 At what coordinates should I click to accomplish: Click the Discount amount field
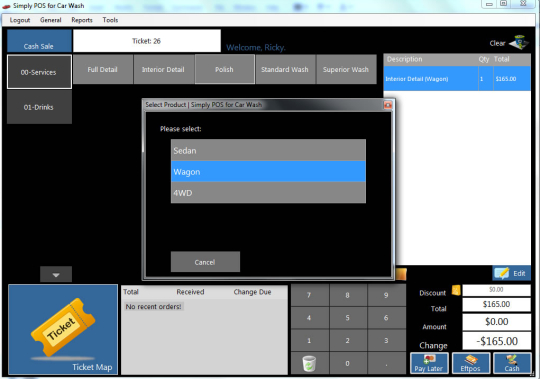coord(496,290)
